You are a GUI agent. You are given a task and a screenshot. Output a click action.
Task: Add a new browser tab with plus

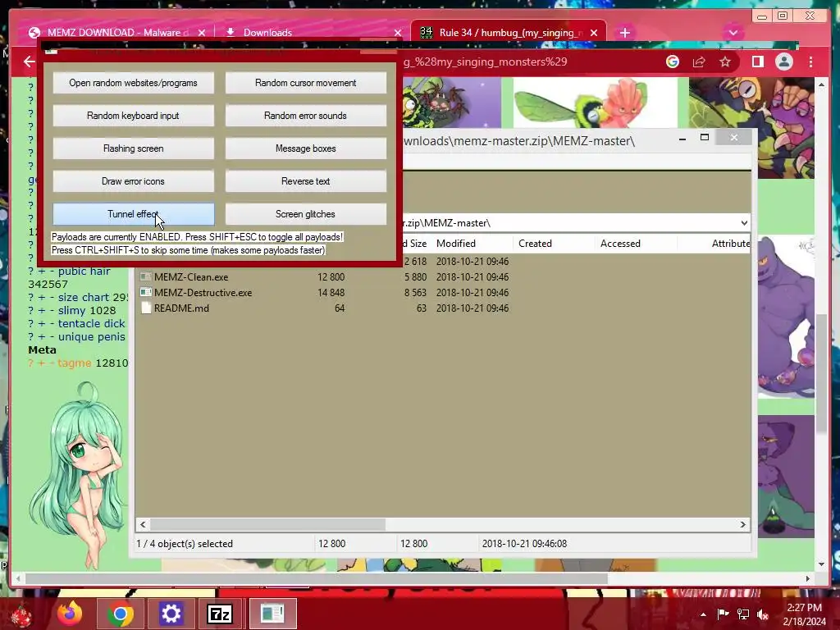pyautogui.click(x=624, y=33)
